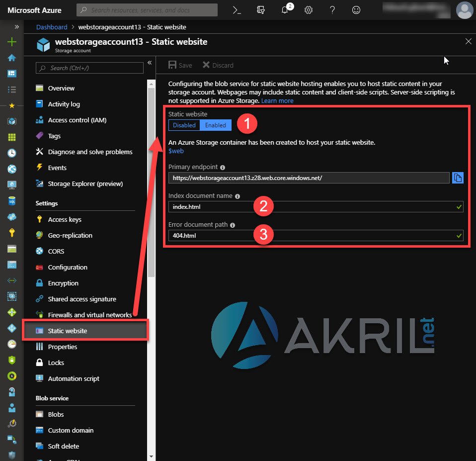The width and height of the screenshot is (476, 461).
Task: Open the help question mark
Action: (332, 10)
